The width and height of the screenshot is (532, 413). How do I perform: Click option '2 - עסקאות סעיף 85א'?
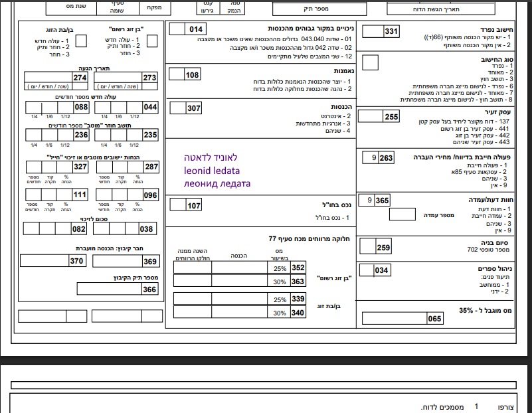tap(479, 172)
